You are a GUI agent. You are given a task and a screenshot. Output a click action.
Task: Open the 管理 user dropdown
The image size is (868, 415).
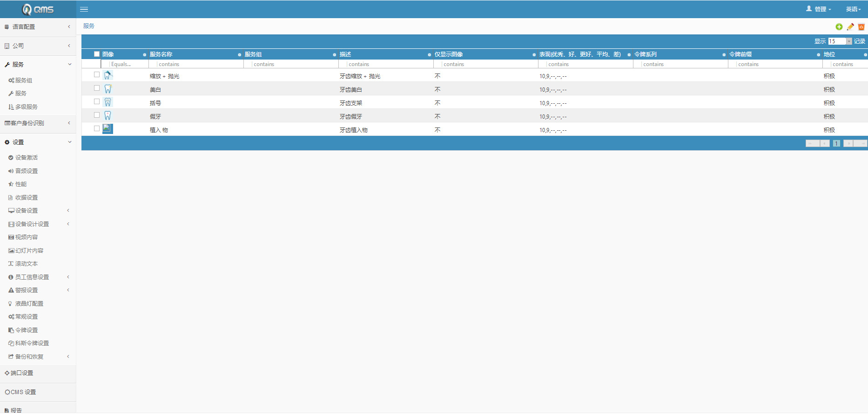coord(819,9)
